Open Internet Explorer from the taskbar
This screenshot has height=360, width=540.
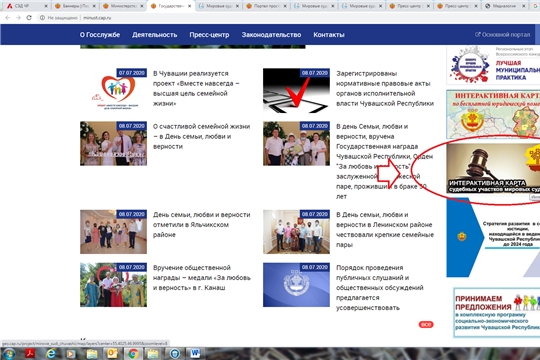coord(51,354)
